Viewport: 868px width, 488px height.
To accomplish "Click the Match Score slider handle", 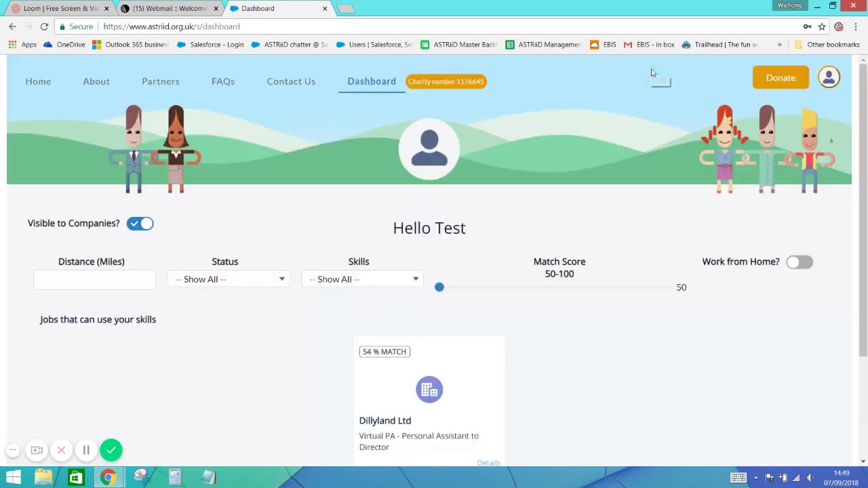I will 439,287.
